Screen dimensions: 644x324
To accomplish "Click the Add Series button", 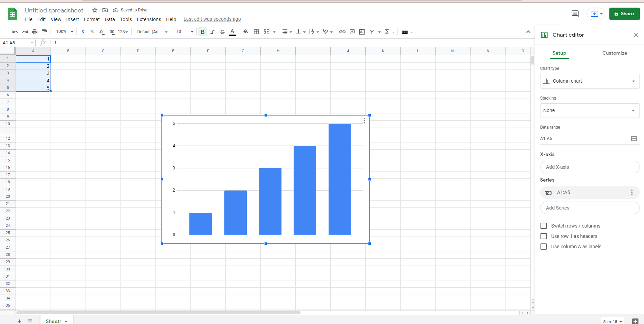I will tap(589, 208).
